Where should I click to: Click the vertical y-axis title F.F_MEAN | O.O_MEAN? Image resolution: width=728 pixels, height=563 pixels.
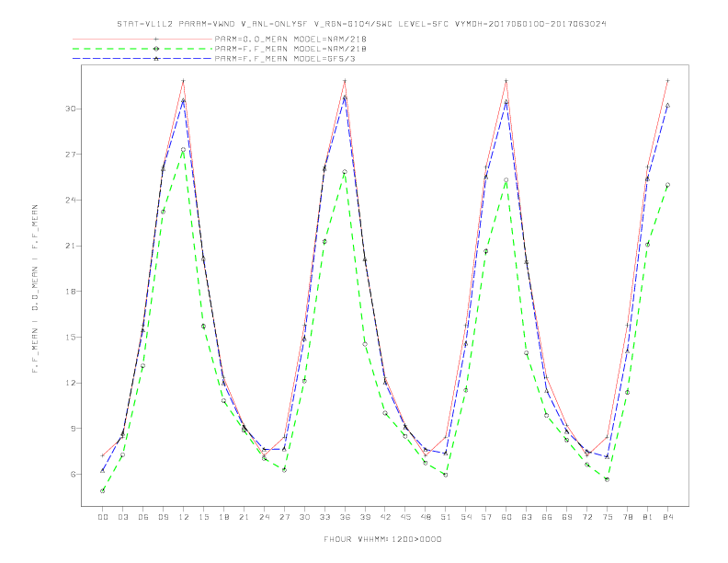35,289
